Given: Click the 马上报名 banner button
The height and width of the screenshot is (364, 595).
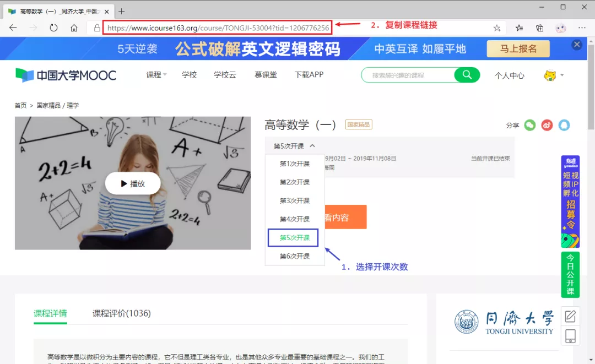Looking at the screenshot, I should [517, 48].
